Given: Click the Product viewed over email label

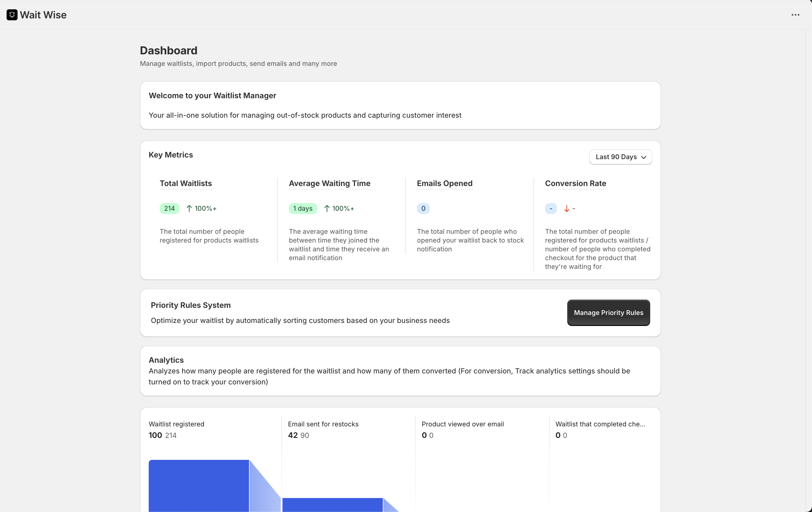Looking at the screenshot, I should click(x=463, y=424).
